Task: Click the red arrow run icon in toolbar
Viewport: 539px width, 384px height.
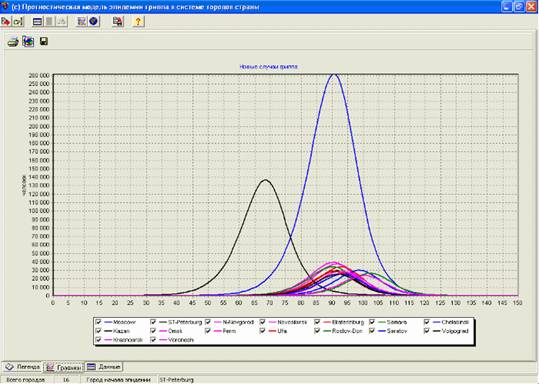Action: 6,22
